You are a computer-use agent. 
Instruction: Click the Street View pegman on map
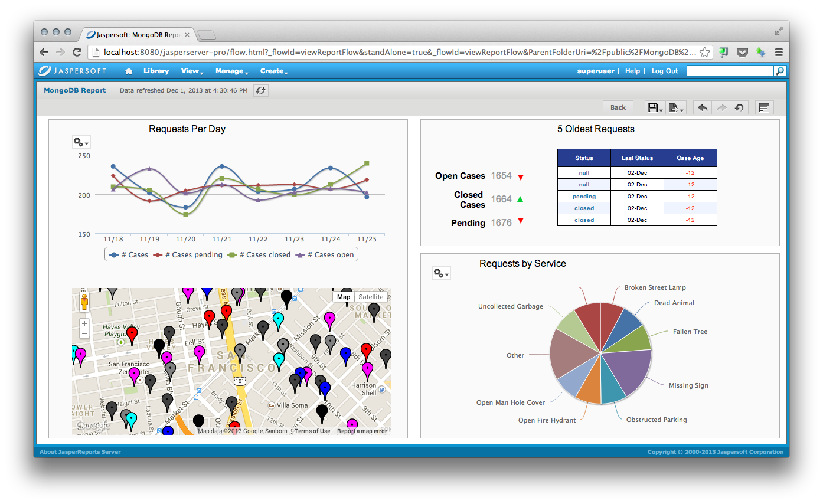pyautogui.click(x=84, y=303)
